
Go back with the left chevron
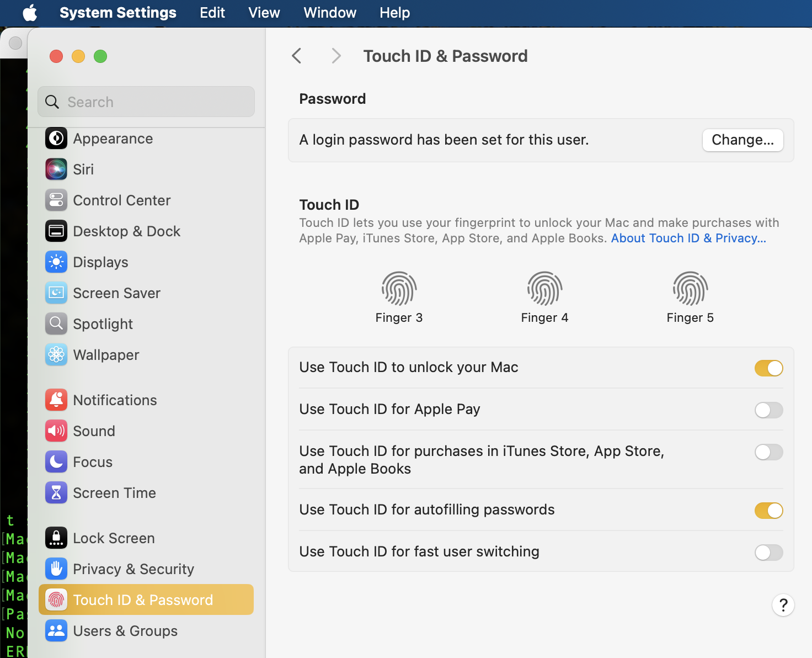(x=297, y=56)
